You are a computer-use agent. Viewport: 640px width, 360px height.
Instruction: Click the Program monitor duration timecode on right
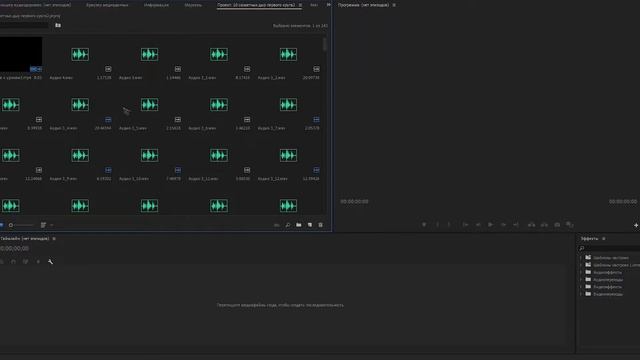coord(623,202)
